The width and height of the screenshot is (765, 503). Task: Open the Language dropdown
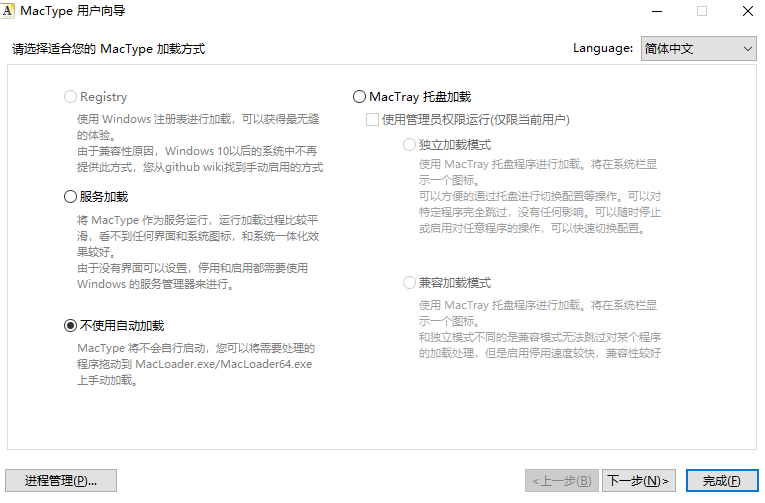pyautogui.click(x=699, y=48)
